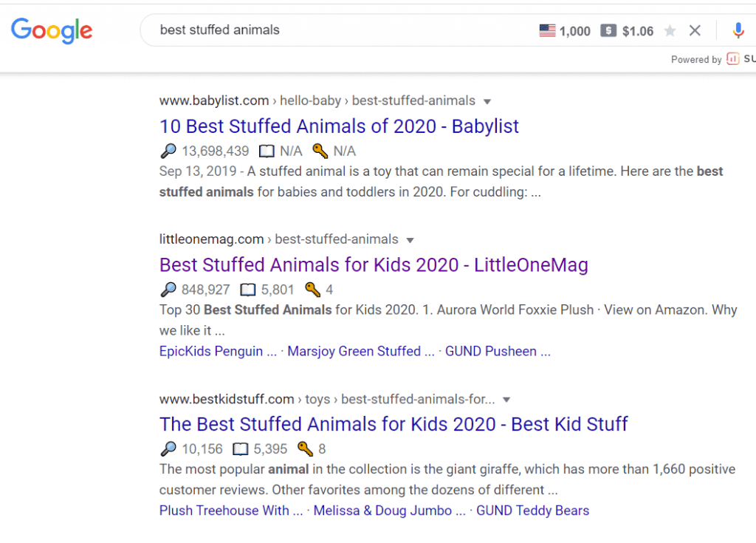Click the 5,801 word count value
The height and width of the screenshot is (543, 756).
point(278,290)
